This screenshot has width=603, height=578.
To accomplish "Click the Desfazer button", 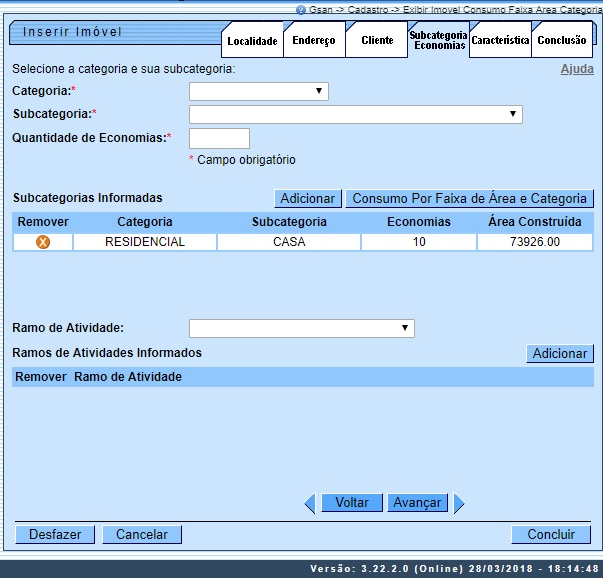I will pyautogui.click(x=55, y=535).
